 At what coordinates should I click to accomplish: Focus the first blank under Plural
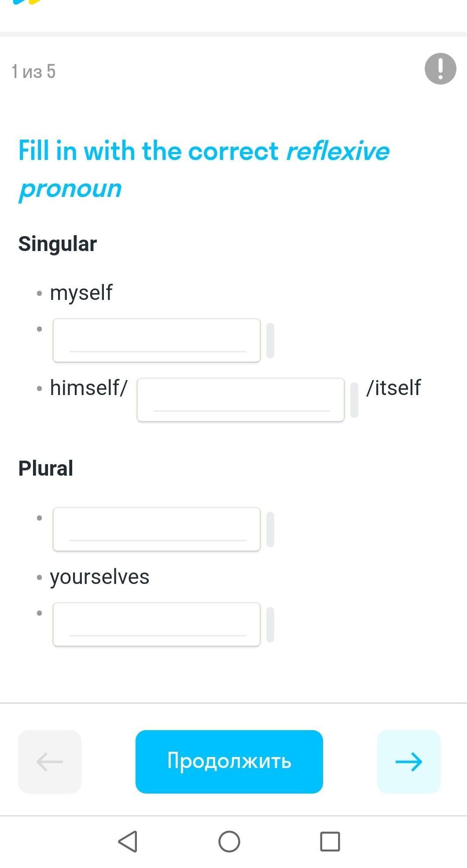pyautogui.click(x=157, y=529)
